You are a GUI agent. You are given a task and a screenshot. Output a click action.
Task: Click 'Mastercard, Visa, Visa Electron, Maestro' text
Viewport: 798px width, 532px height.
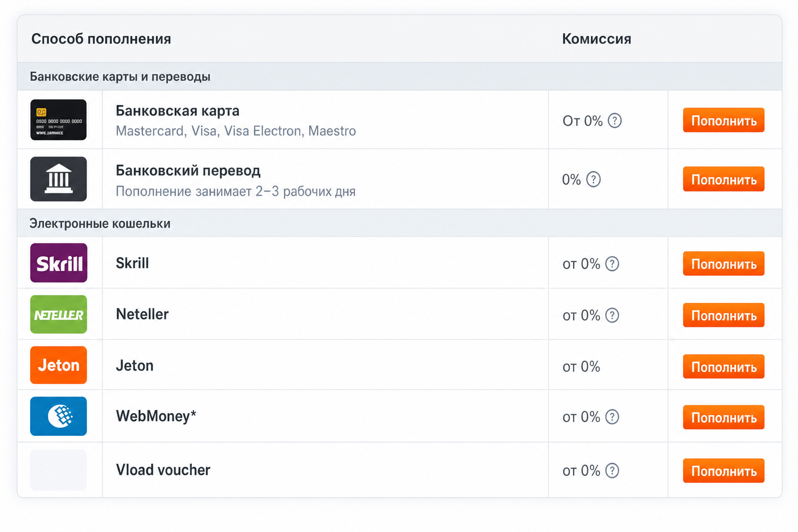(236, 131)
